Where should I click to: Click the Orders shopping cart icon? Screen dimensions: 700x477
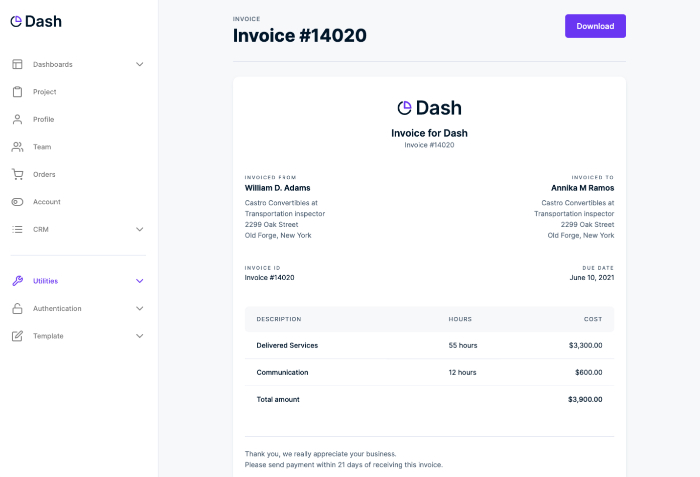pos(17,174)
